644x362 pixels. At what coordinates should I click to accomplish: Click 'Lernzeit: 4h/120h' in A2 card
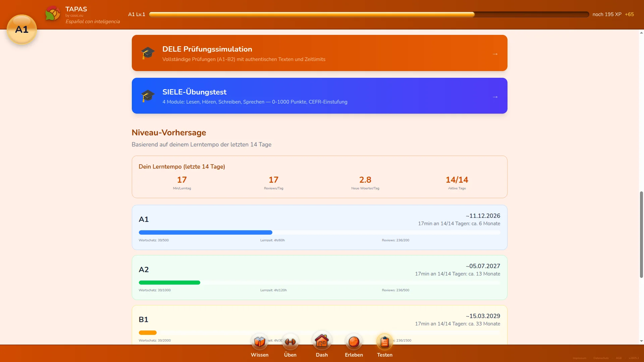273,290
